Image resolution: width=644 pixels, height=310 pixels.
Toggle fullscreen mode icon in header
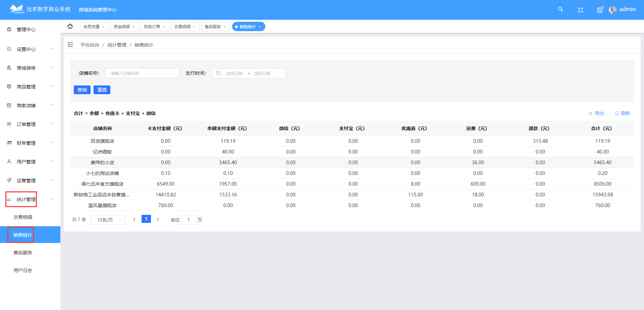coord(581,10)
